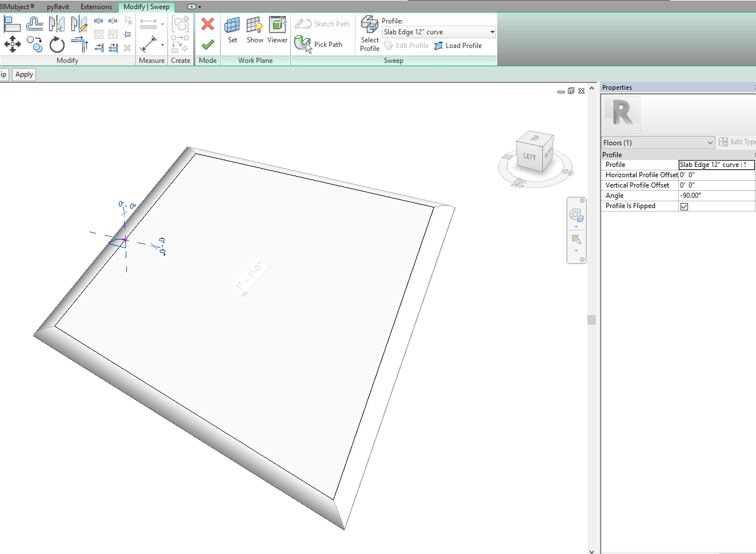756x554 pixels.
Task: Activate the Select Profile tool
Action: 369,31
